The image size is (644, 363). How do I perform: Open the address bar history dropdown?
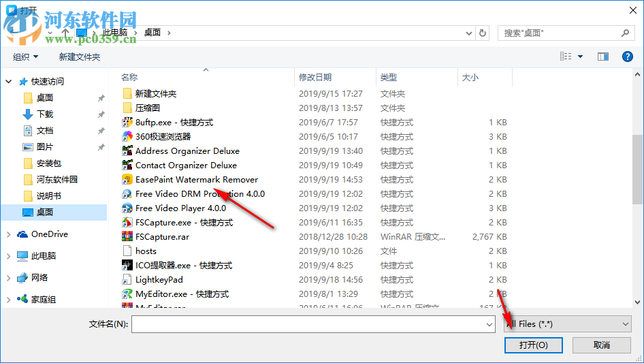coord(468,33)
